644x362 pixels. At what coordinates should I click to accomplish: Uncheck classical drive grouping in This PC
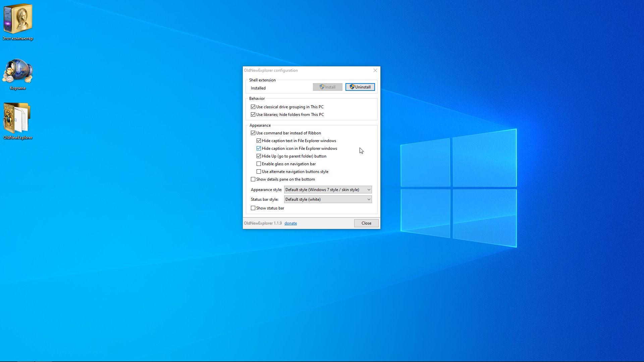pyautogui.click(x=253, y=107)
